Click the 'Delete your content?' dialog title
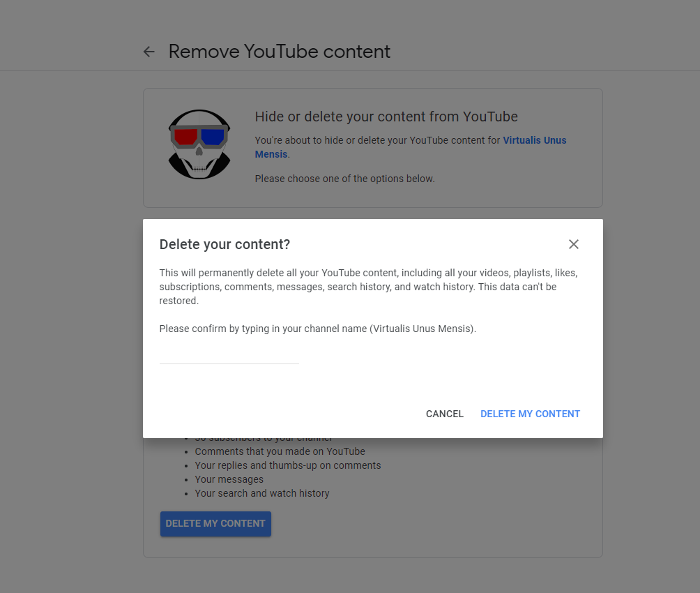Screen dimensions: 700x593 point(225,244)
